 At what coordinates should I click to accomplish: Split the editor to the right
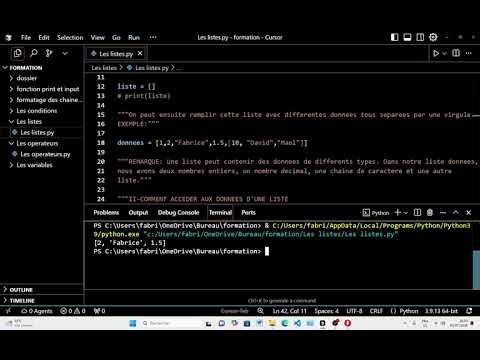456,53
